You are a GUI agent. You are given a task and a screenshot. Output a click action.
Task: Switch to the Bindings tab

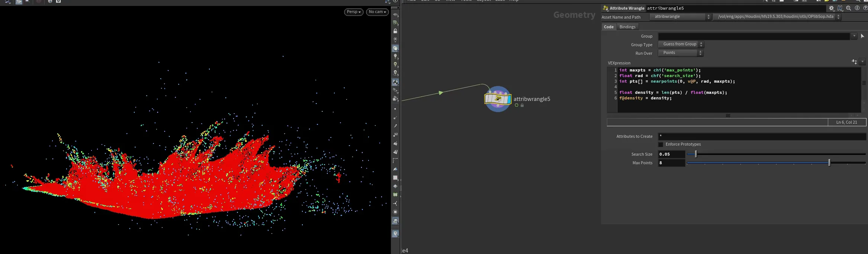[x=627, y=27]
